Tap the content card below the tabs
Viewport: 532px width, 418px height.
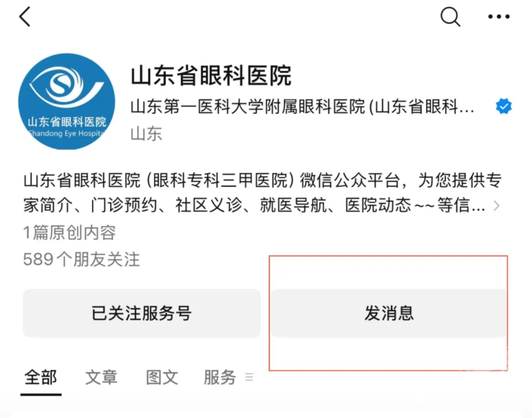[x=266, y=414]
